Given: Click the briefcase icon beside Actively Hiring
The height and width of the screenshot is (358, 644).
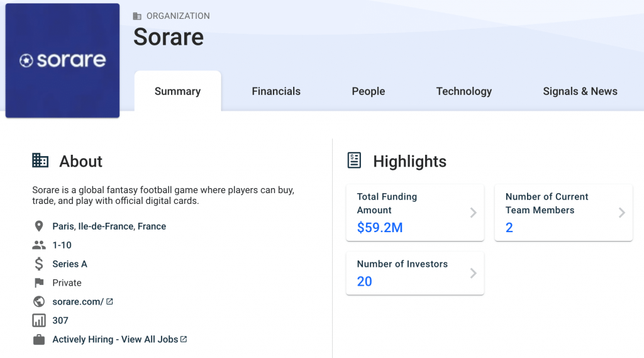Looking at the screenshot, I should pyautogui.click(x=39, y=340).
